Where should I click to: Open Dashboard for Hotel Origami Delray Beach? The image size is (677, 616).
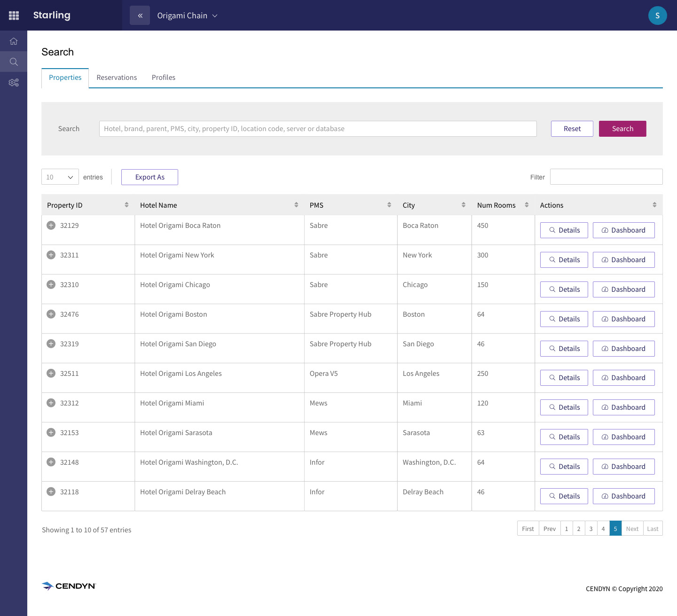(x=624, y=496)
